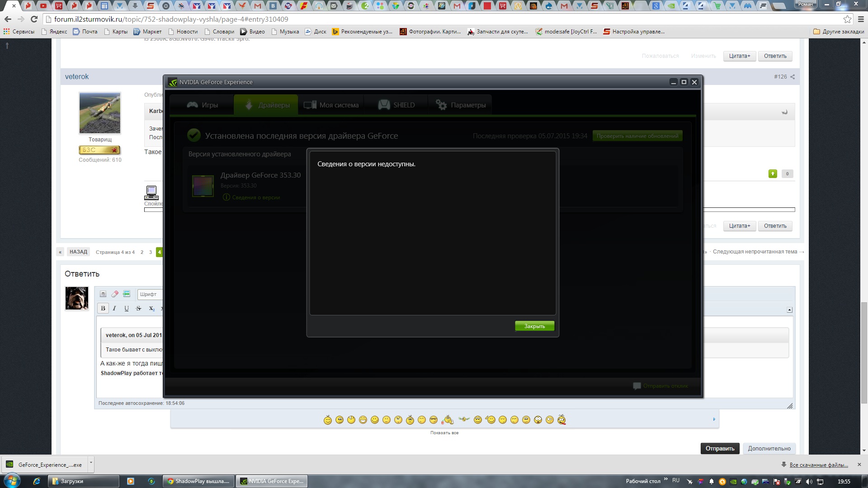This screenshot has width=868, height=488.
Task: Open post permalink #126
Action: click(x=780, y=77)
